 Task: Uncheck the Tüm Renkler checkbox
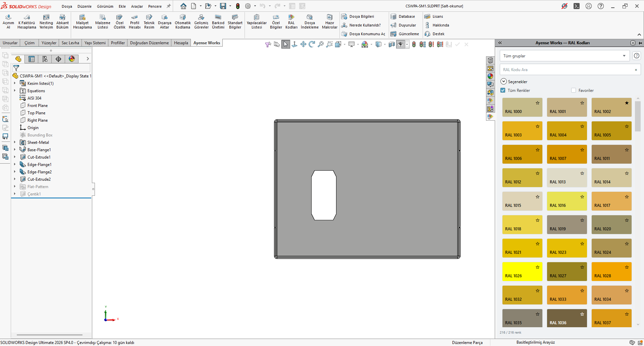[x=503, y=90]
